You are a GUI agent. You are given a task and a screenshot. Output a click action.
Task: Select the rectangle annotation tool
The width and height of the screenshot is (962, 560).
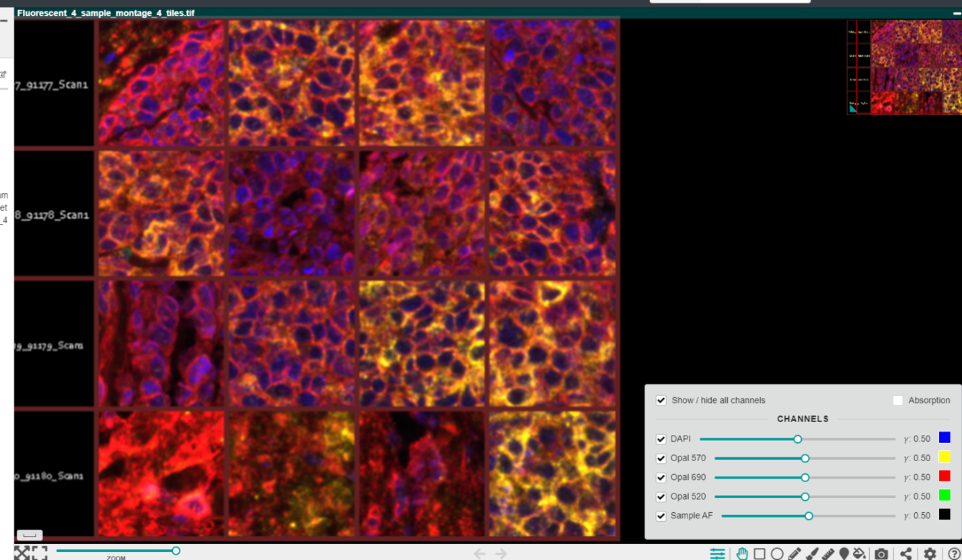click(x=760, y=554)
